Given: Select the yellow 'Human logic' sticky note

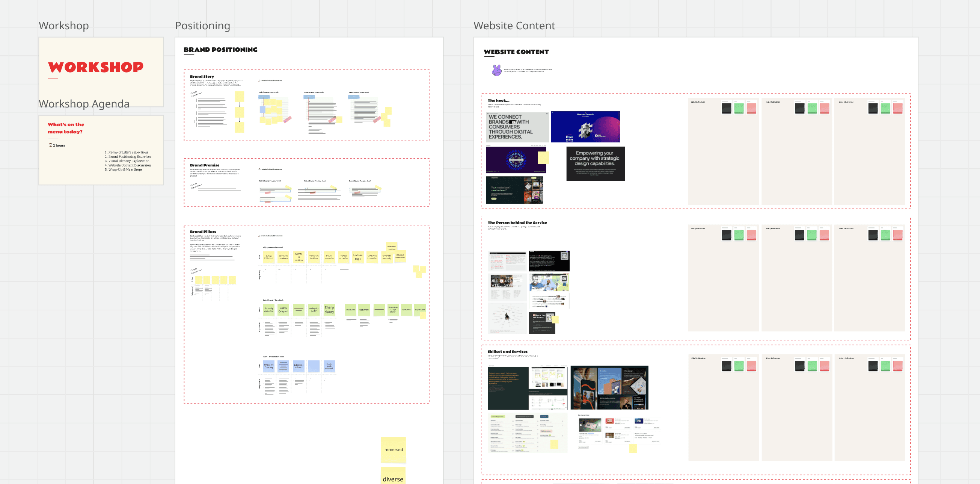Looking at the screenshot, I should [357, 257].
